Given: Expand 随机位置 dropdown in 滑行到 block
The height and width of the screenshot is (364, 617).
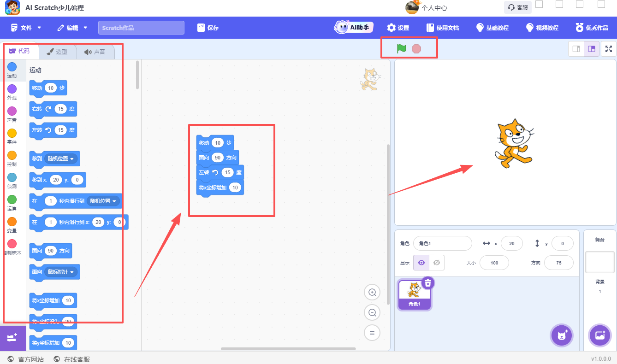Looking at the screenshot, I should point(103,201).
